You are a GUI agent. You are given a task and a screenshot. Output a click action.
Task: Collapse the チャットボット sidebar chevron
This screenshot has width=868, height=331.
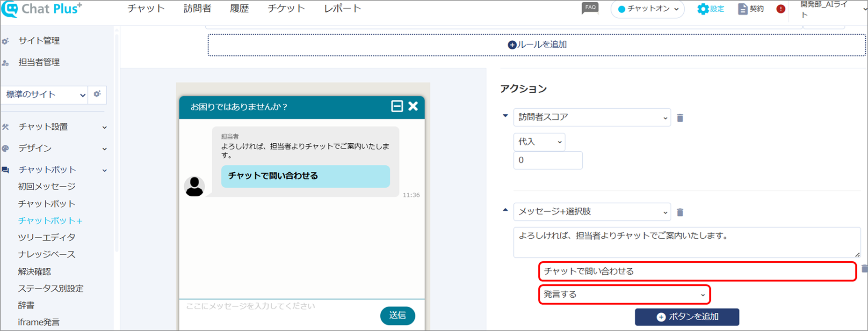[x=105, y=170]
